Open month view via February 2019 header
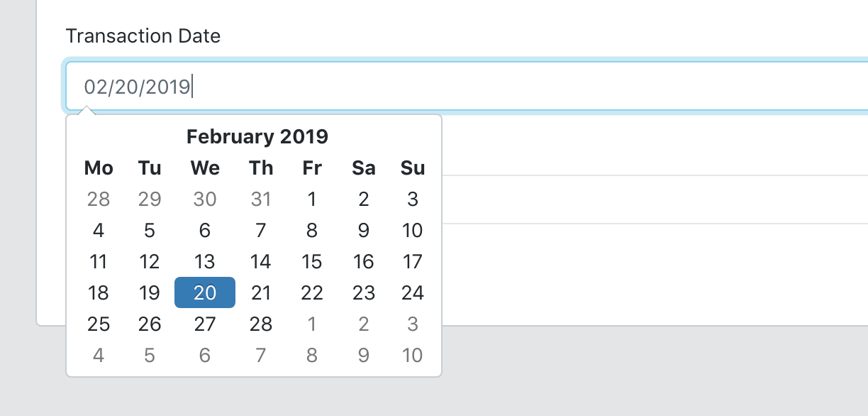This screenshot has height=416, width=868. (x=257, y=136)
